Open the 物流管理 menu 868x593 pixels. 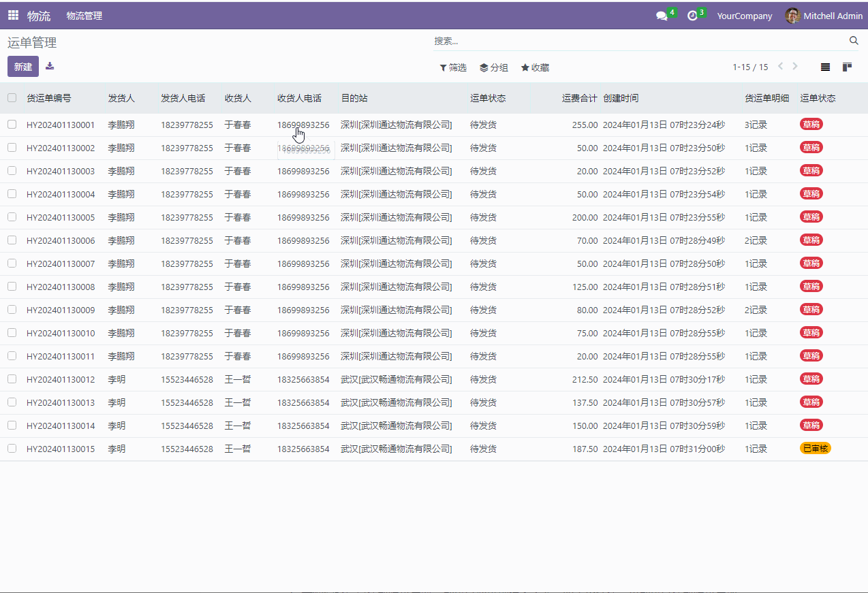click(x=84, y=16)
